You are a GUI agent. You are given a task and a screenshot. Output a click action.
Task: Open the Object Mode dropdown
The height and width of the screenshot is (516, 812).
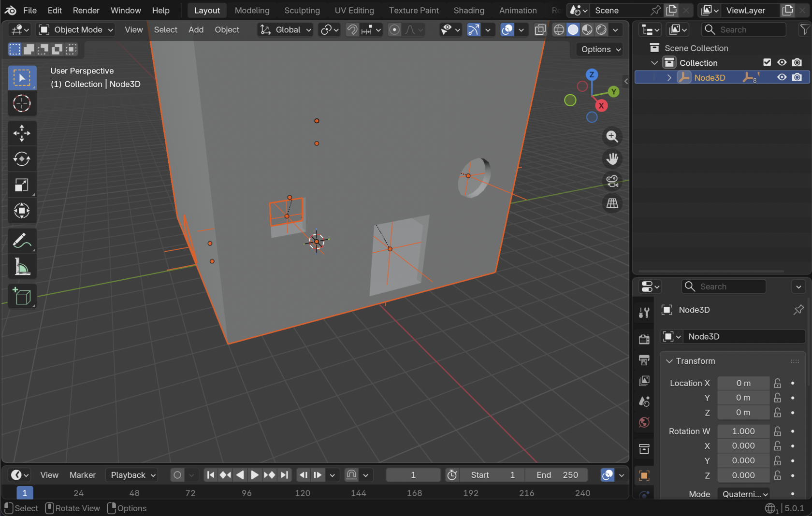76,30
